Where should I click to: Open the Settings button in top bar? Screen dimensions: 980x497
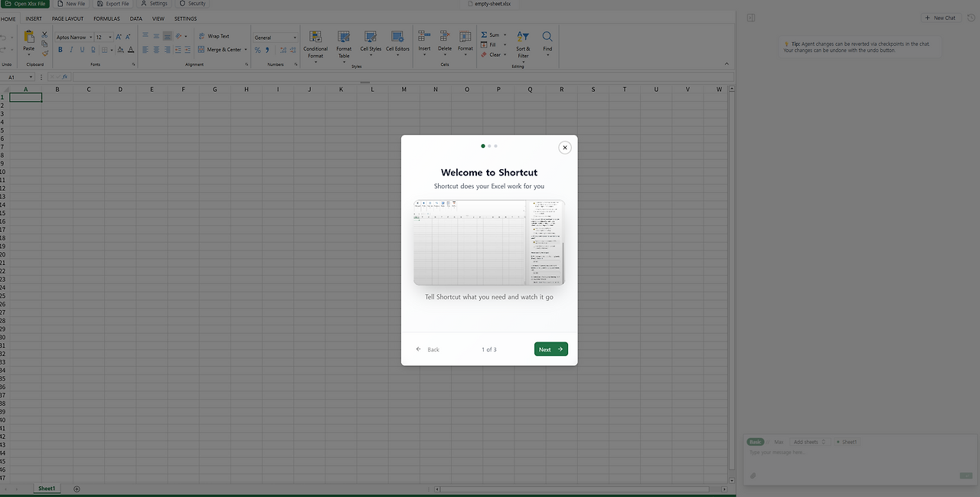pyautogui.click(x=154, y=4)
